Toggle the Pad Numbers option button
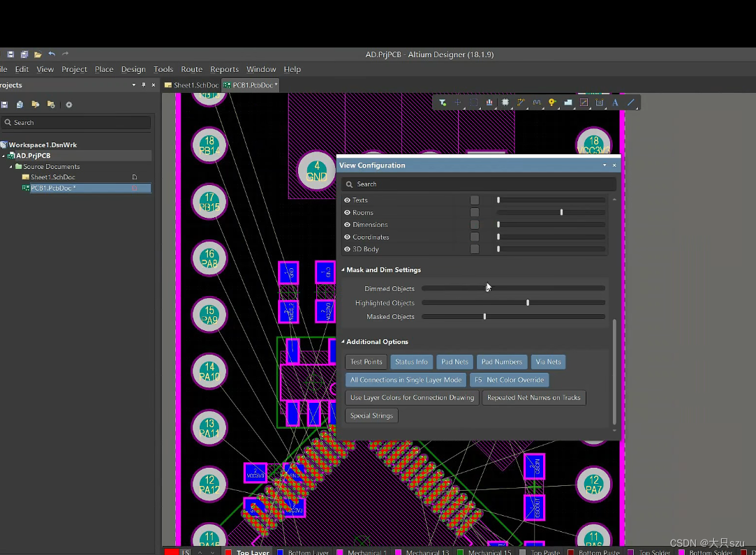756x555 pixels. click(x=502, y=362)
